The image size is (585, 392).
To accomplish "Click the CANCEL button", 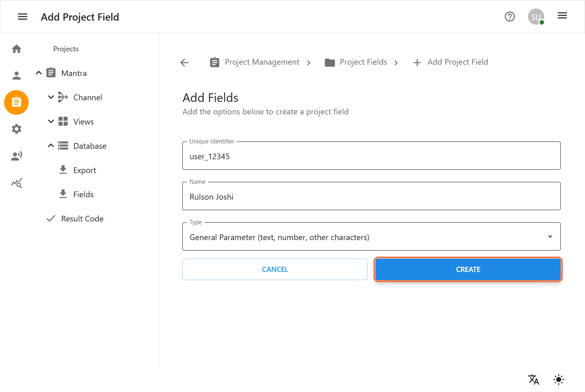I will (275, 269).
